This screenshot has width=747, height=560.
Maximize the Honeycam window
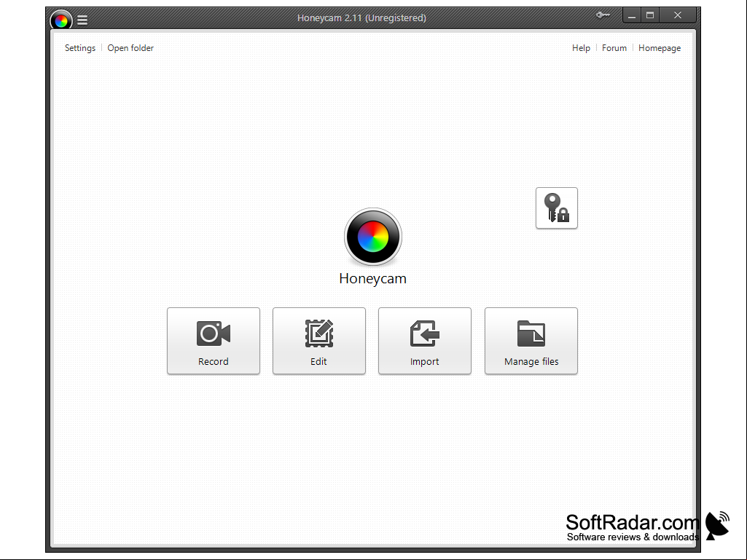(650, 16)
